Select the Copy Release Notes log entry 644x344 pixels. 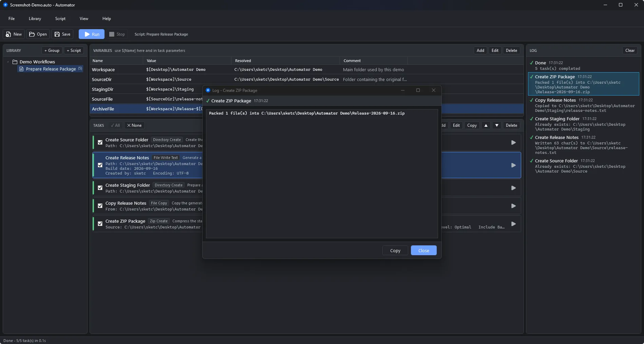pos(583,105)
